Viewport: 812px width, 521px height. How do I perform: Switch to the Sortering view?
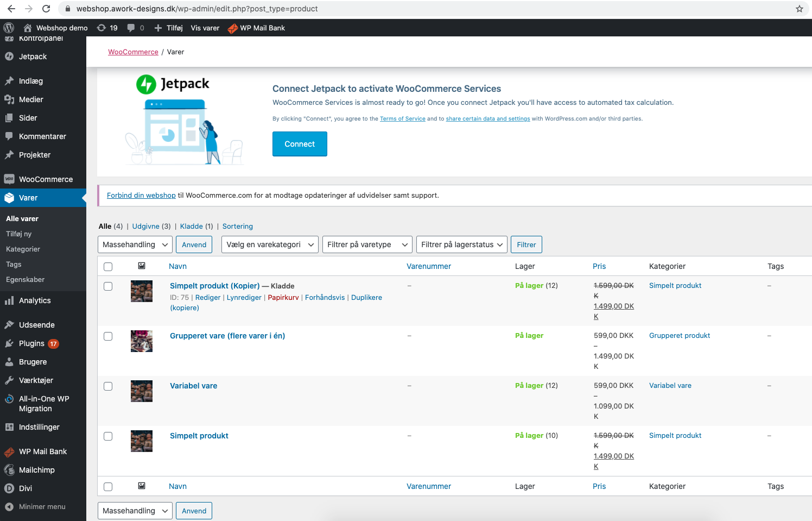pos(238,226)
